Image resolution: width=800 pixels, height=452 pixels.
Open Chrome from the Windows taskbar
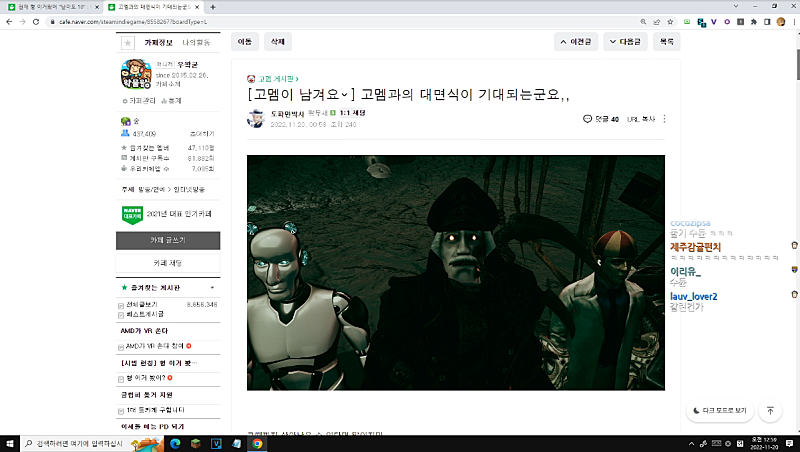point(257,443)
